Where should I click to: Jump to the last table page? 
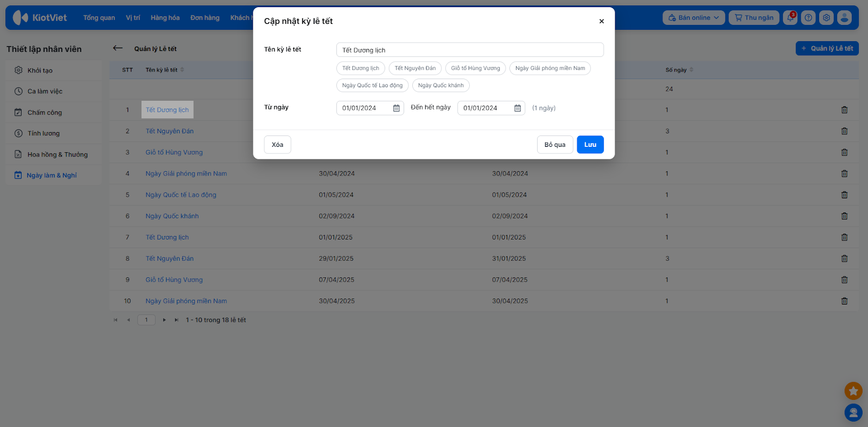(x=176, y=320)
